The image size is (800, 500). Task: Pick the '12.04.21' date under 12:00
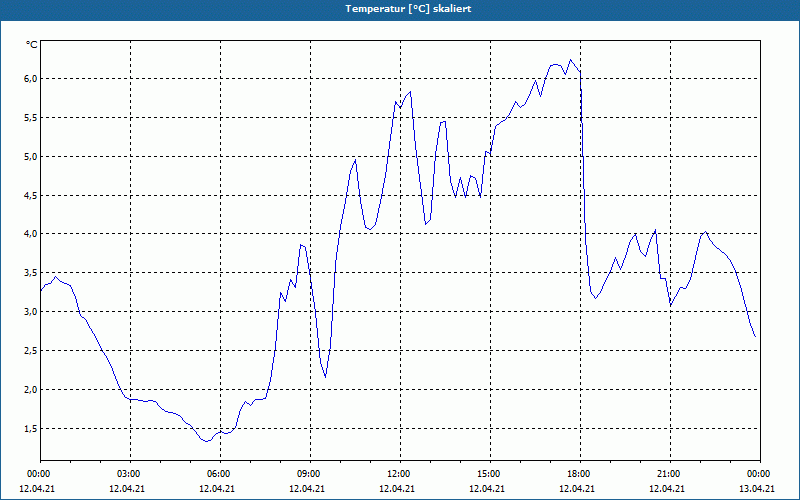point(397,488)
